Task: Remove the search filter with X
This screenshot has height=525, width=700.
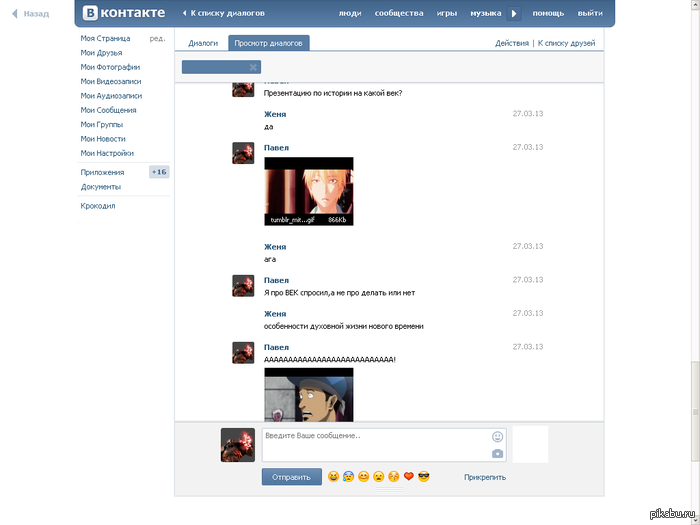Action: [x=253, y=67]
